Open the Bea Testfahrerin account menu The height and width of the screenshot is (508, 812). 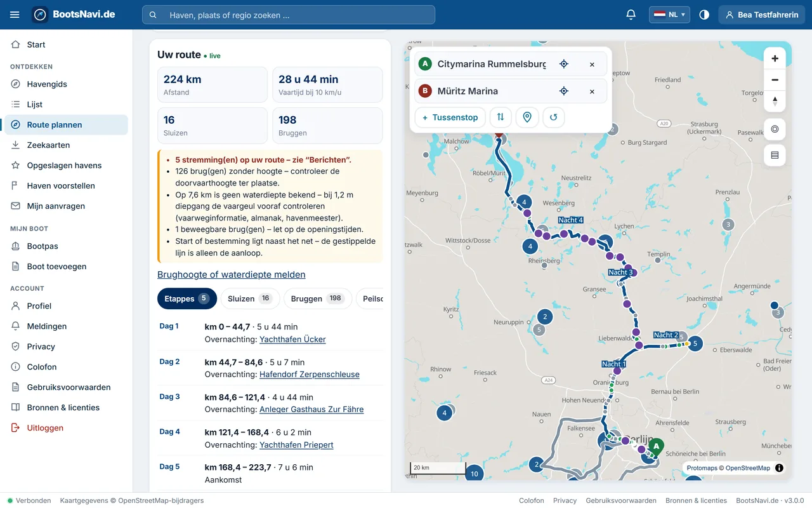click(x=761, y=15)
